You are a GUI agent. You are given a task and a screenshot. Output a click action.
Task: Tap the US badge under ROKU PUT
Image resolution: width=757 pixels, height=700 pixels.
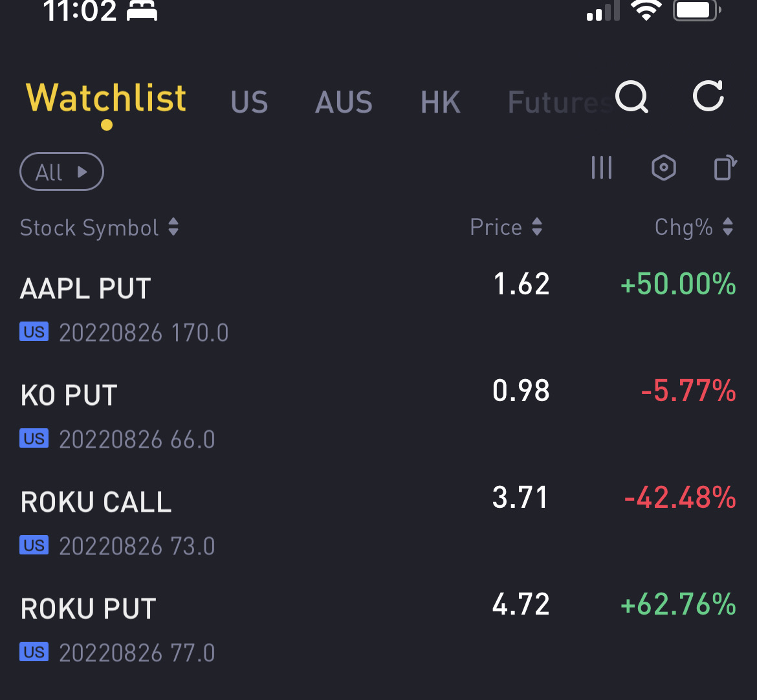pyautogui.click(x=34, y=652)
